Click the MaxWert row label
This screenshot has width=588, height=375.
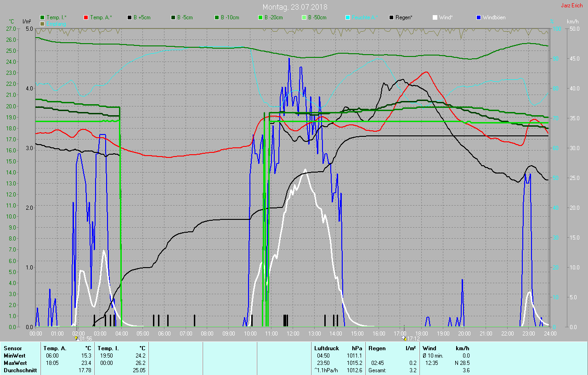click(x=15, y=363)
